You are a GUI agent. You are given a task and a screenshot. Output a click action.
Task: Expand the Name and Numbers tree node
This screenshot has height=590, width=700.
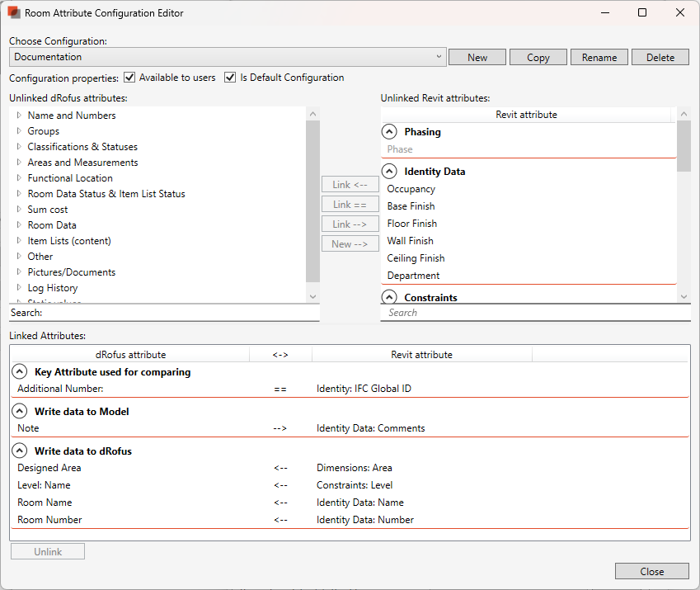pyautogui.click(x=19, y=116)
